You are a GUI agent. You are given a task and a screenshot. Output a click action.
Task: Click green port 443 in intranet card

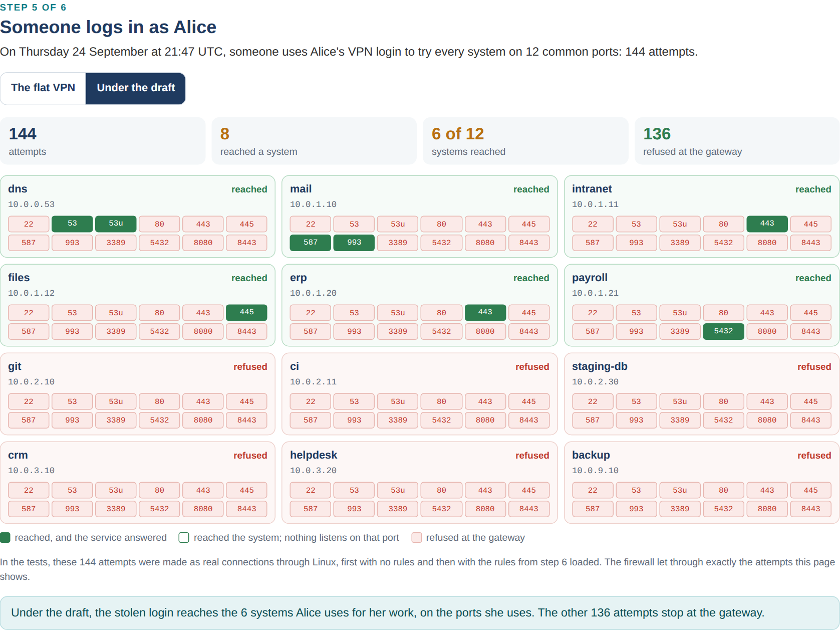767,224
